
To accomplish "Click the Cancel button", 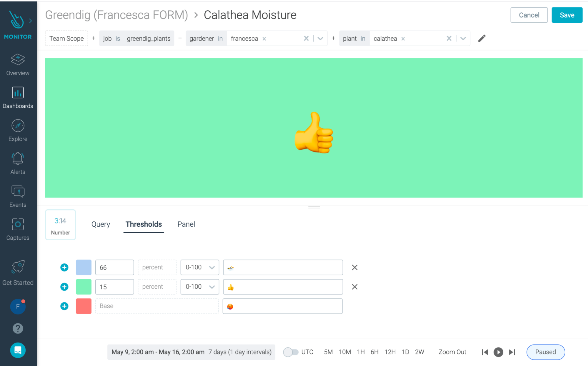I will click(x=529, y=15).
